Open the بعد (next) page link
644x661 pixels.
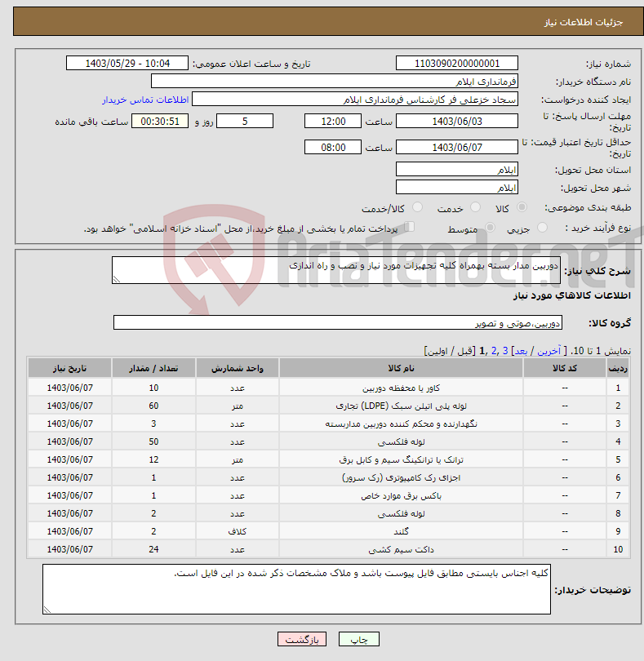point(521,351)
